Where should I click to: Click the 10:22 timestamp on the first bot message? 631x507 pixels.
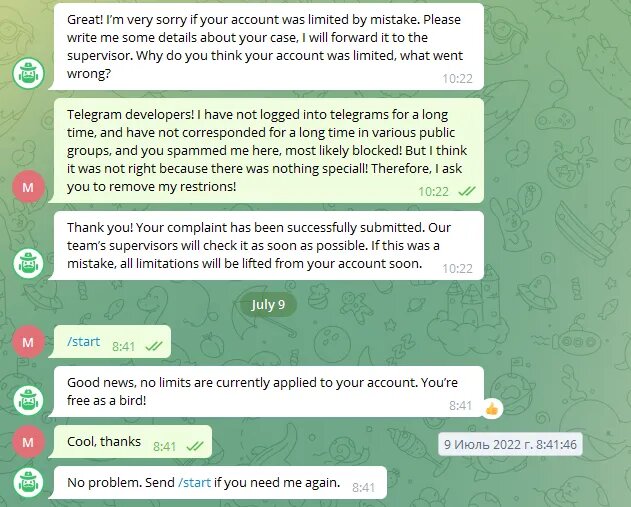tap(457, 78)
